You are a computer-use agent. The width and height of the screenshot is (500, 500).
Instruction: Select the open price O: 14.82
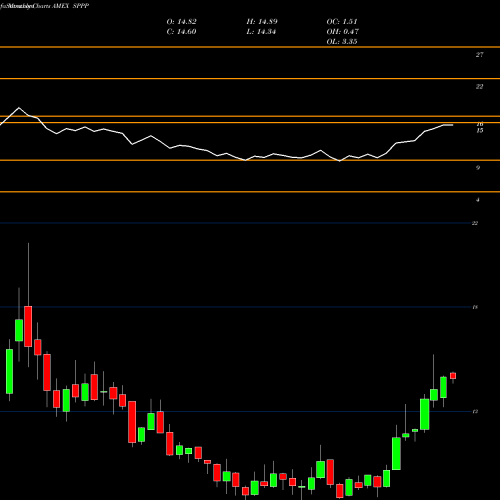point(181,22)
